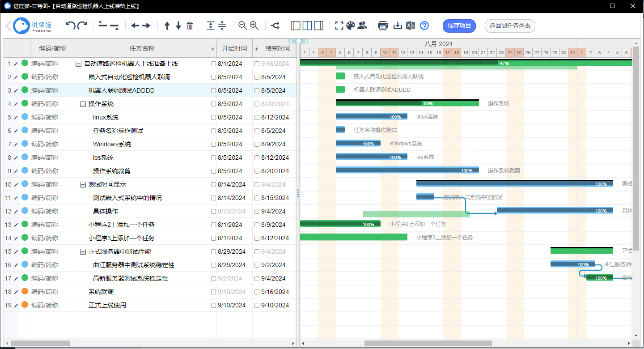Screen dimensions: 644x349
Task: Indent the task with right arrow
Action: tap(146, 26)
